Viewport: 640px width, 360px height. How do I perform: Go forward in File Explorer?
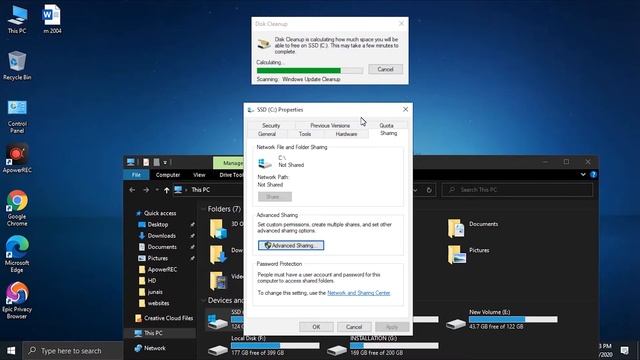(146, 190)
